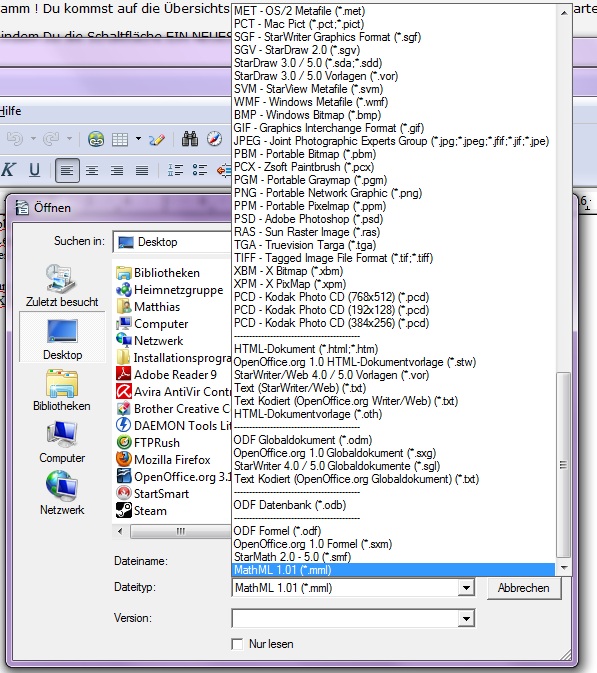Select the Steam shortcut
Viewport: 597px width, 673px height.
pos(142,510)
